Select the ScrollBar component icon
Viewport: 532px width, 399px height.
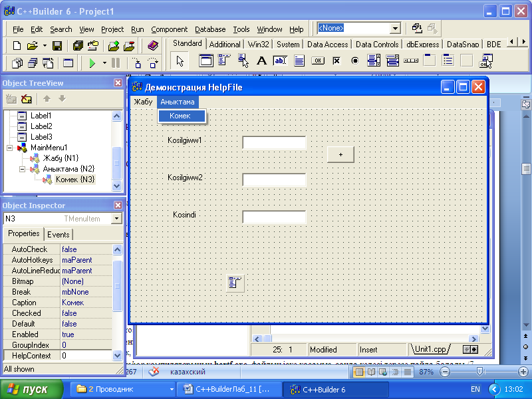pyautogui.click(x=411, y=61)
